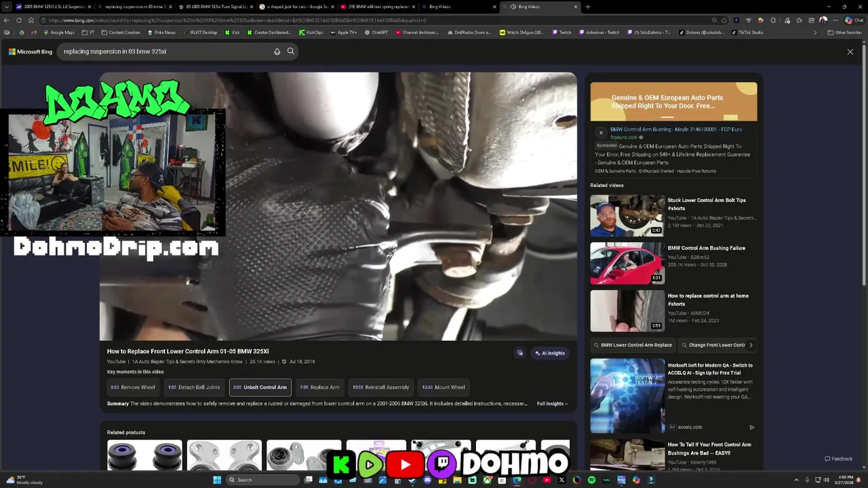Click the microphone voice search icon
Screen dimensions: 868x488
point(277,52)
